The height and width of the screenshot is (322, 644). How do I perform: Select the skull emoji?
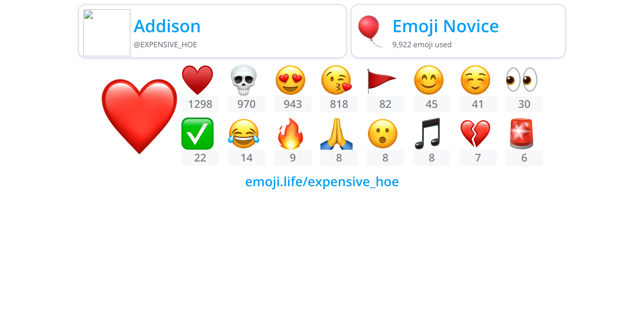[244, 80]
